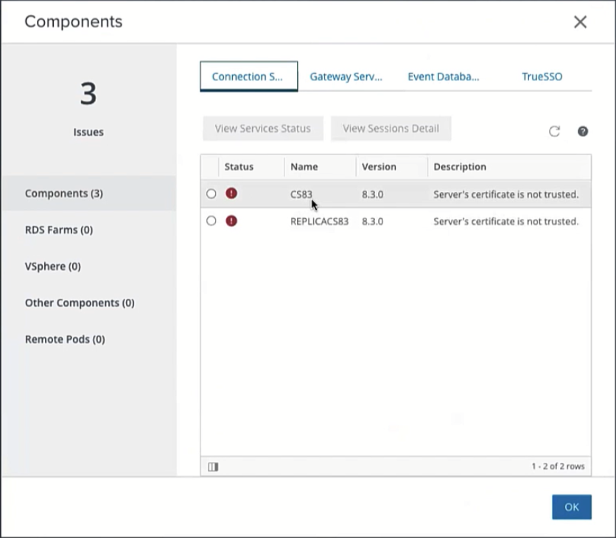Switch to the Gateway Servers tab
The image size is (616, 538).
pyautogui.click(x=346, y=76)
